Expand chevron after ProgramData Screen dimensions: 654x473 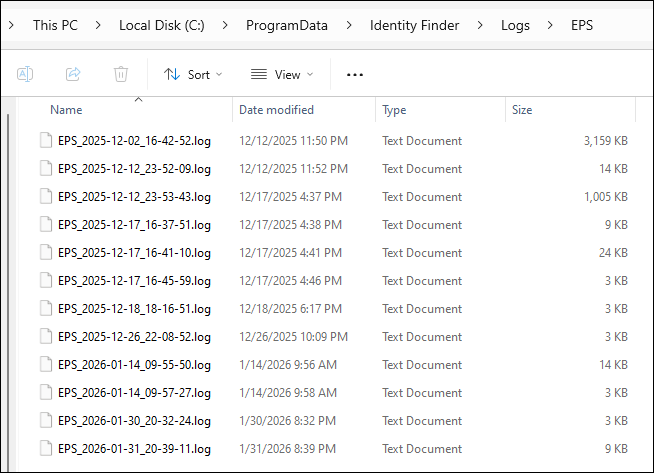(x=349, y=25)
